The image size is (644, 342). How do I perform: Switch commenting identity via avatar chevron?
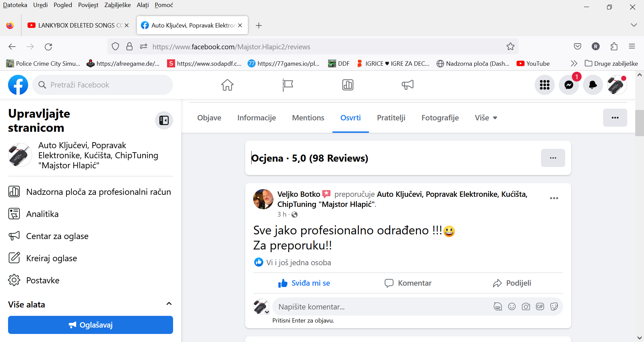point(267,312)
